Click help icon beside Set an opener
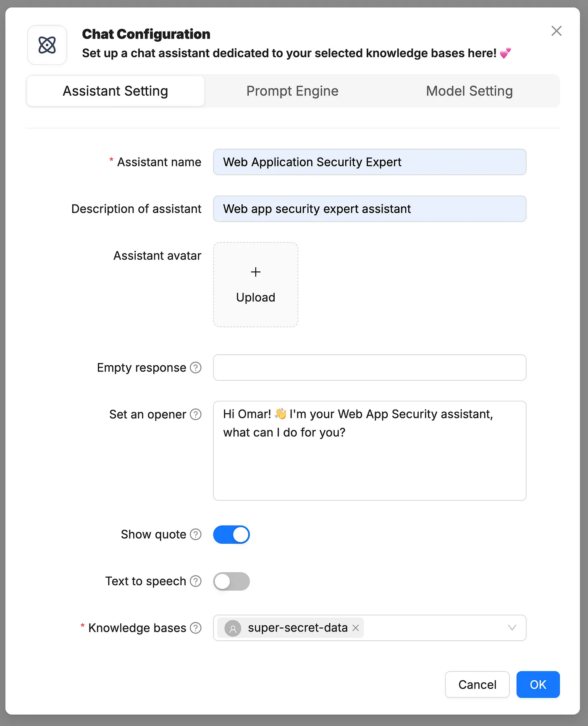This screenshot has height=726, width=588. point(196,414)
